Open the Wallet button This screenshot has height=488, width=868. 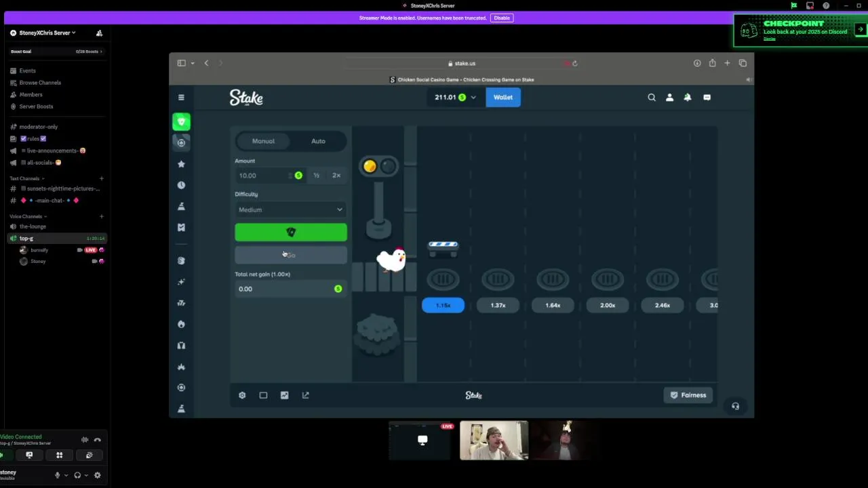click(503, 97)
